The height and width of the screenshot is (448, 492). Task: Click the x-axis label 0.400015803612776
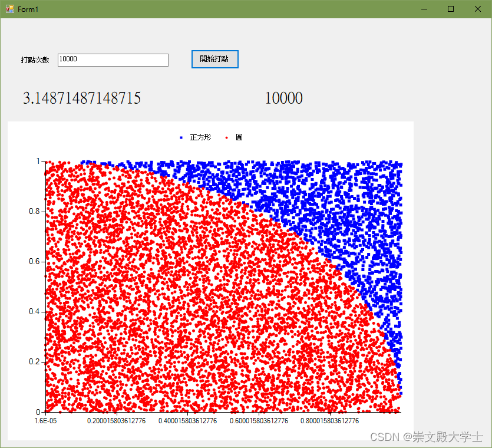tap(187, 421)
